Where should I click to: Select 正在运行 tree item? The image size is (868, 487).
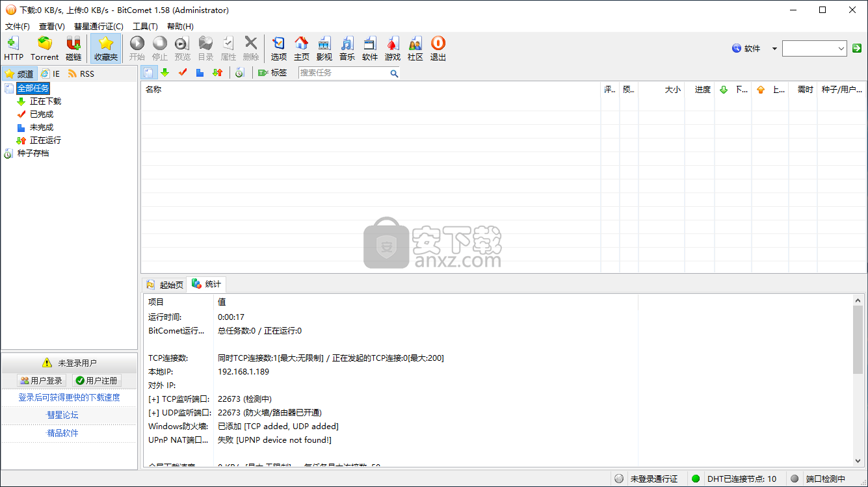click(x=46, y=140)
